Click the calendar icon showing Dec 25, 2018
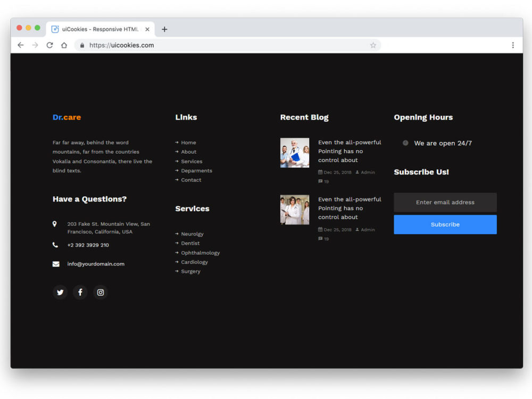 (x=320, y=172)
